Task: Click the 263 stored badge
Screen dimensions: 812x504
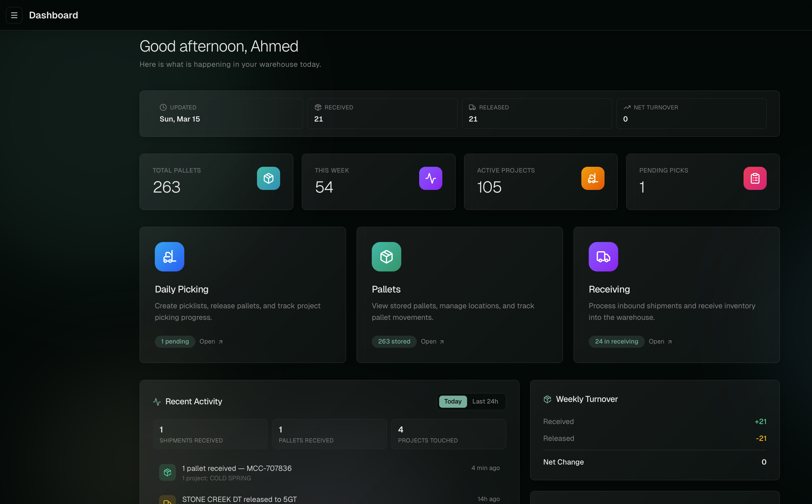Action: coord(394,341)
